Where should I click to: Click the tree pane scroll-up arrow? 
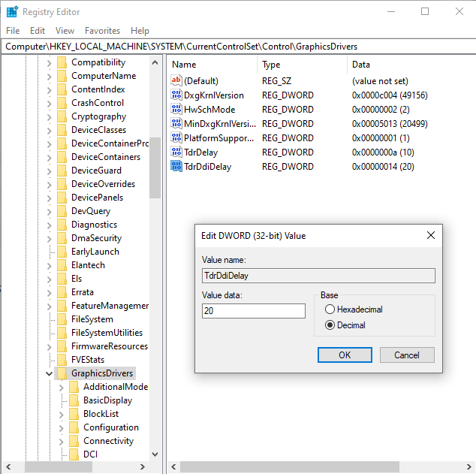155,62
